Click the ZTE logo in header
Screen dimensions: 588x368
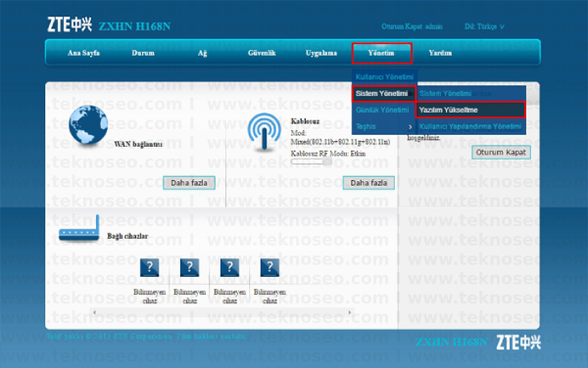(70, 24)
